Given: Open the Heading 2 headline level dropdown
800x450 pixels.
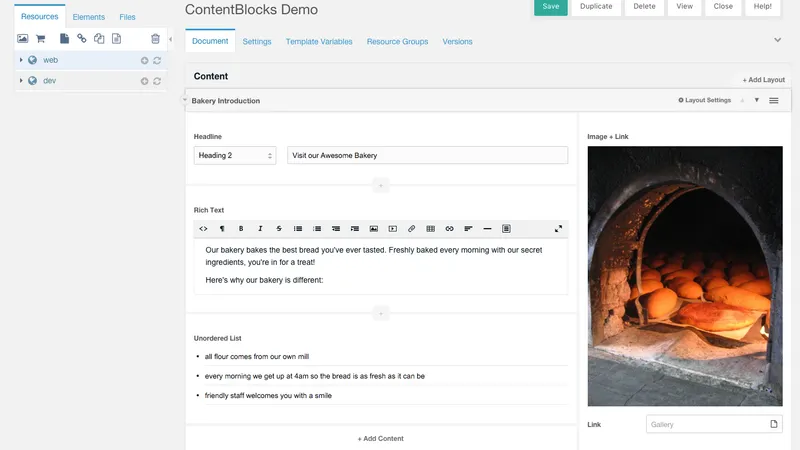Looking at the screenshot, I should 235,156.
